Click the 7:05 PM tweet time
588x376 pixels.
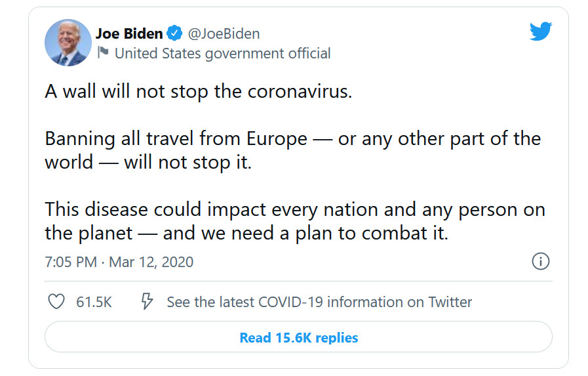click(x=70, y=262)
